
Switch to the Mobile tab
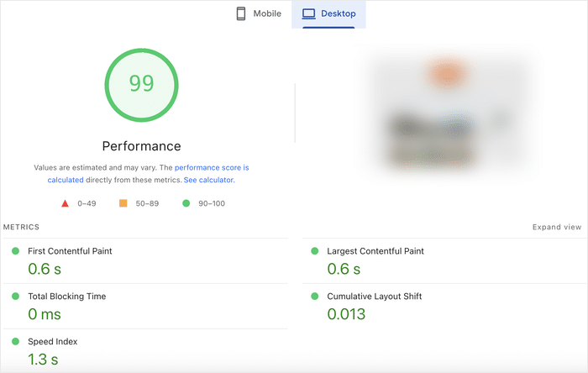click(259, 14)
